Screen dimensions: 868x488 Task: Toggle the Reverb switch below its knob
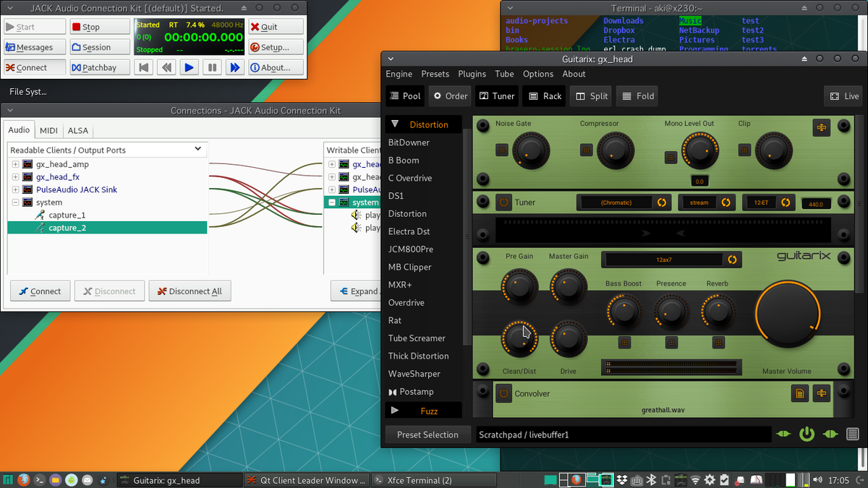(718, 342)
